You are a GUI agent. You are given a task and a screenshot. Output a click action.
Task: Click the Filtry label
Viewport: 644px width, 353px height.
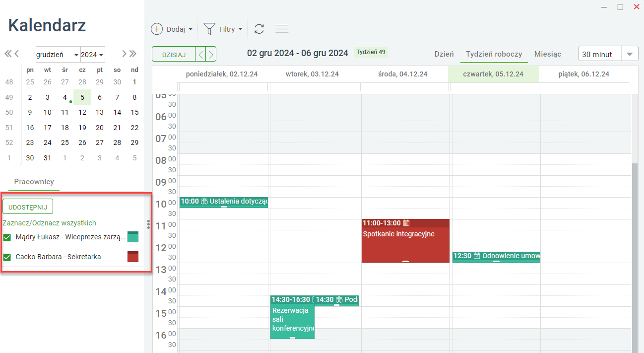227,29
